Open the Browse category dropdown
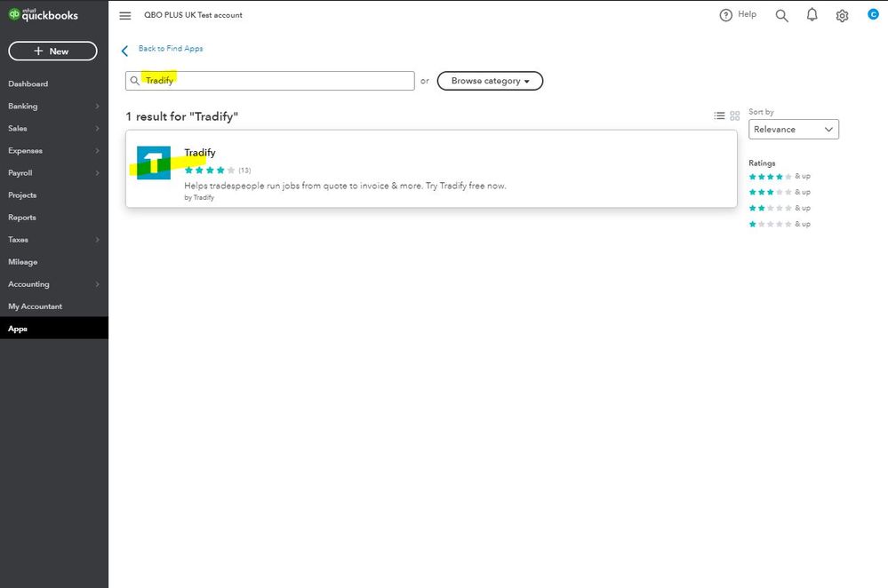The image size is (888, 588). 490,81
